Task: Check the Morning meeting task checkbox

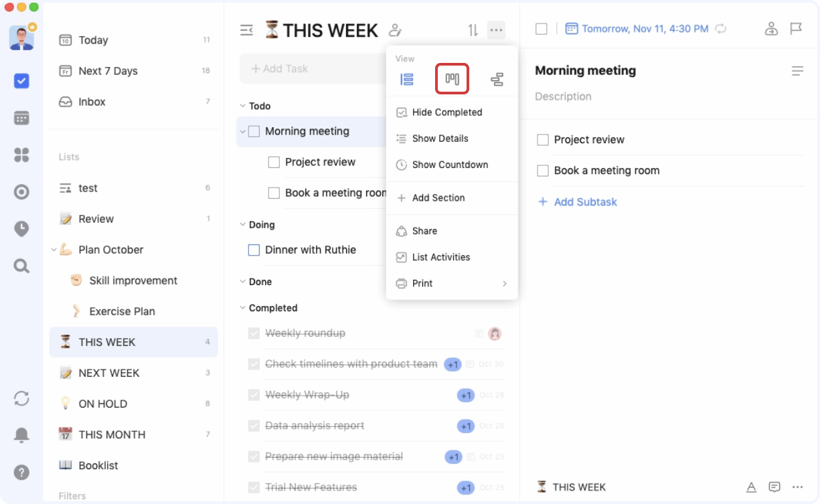Action: [x=254, y=131]
